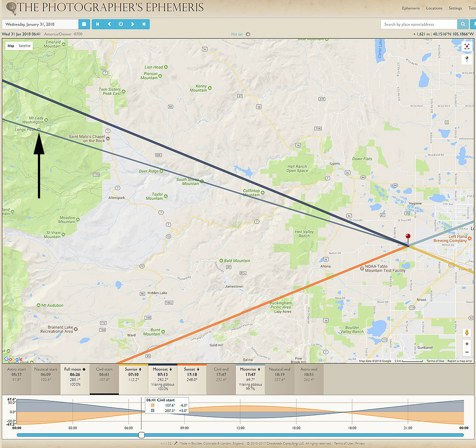
Task: Click the Not set link
Action: click(237, 34)
